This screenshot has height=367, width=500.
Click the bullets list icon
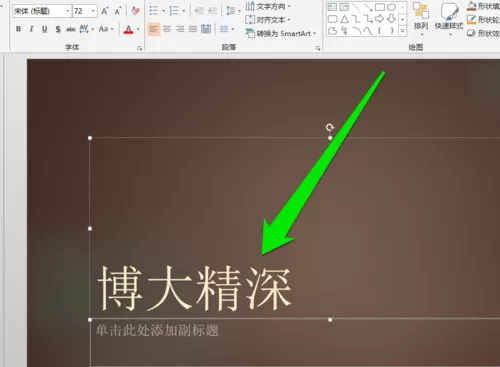click(x=154, y=11)
